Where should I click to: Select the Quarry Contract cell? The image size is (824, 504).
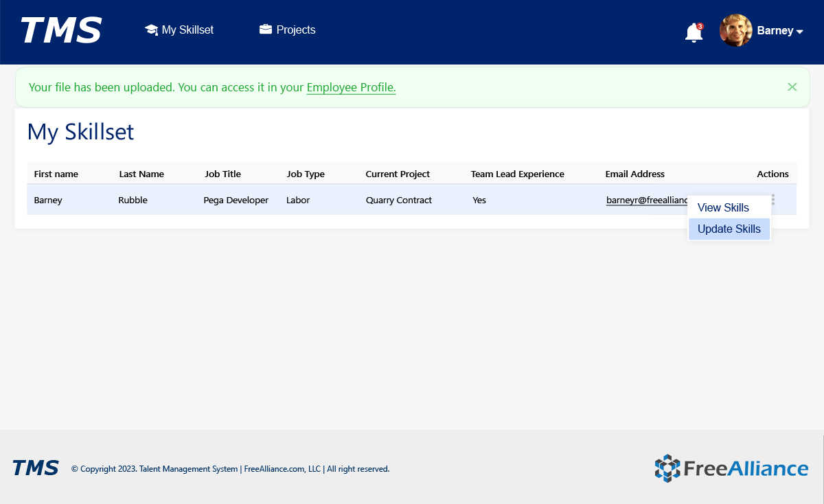click(x=399, y=201)
